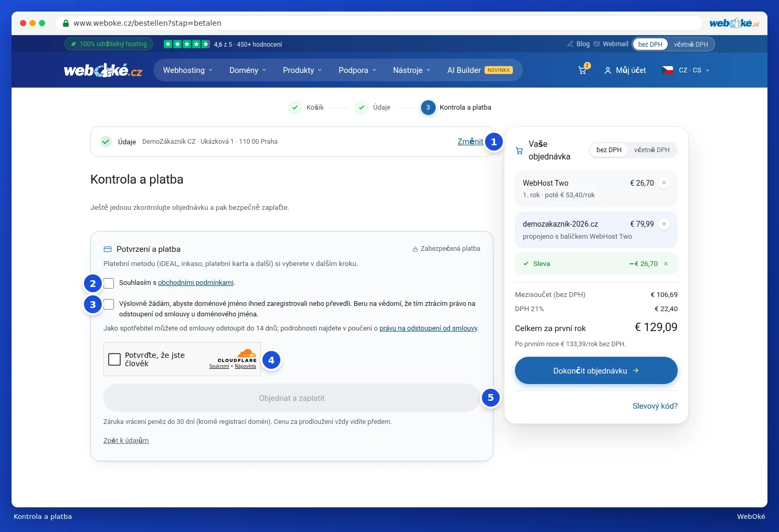Screen dimensions: 779x532
Task: Open the Blog link in top bar
Action: point(578,44)
